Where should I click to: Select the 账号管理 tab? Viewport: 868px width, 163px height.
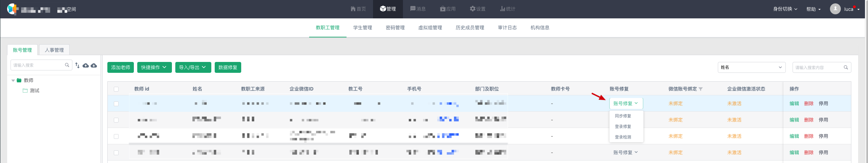pos(22,50)
